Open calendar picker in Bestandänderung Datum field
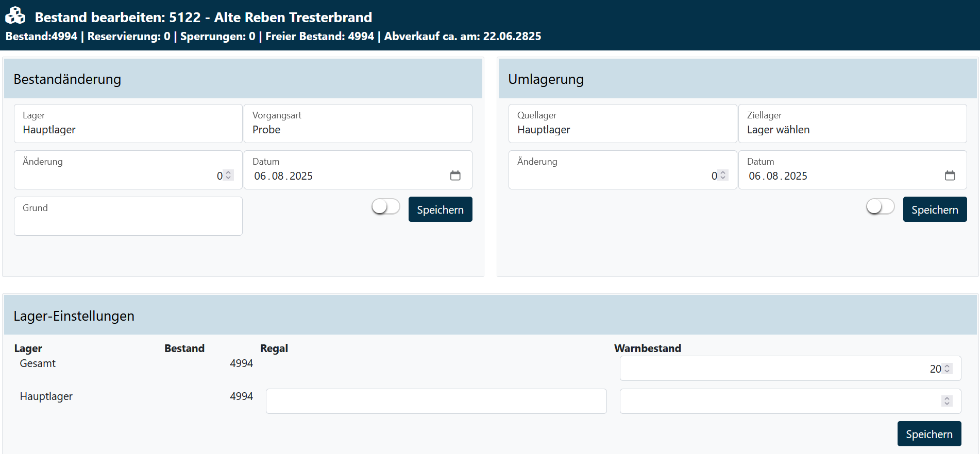The width and height of the screenshot is (980, 454). [x=455, y=176]
